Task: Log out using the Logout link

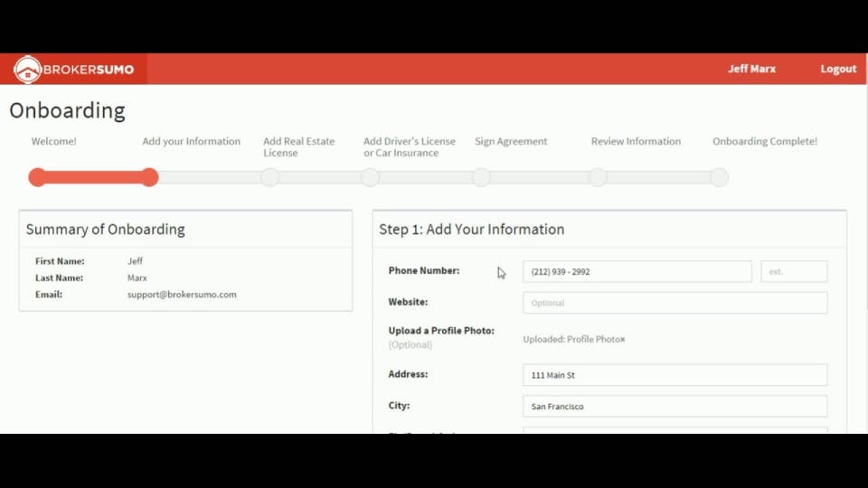Action: coord(838,69)
